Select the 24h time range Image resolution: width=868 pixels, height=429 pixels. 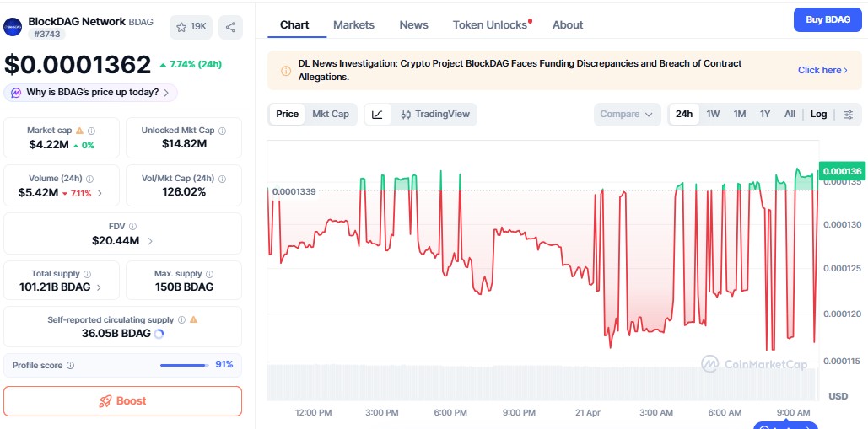[x=683, y=115]
